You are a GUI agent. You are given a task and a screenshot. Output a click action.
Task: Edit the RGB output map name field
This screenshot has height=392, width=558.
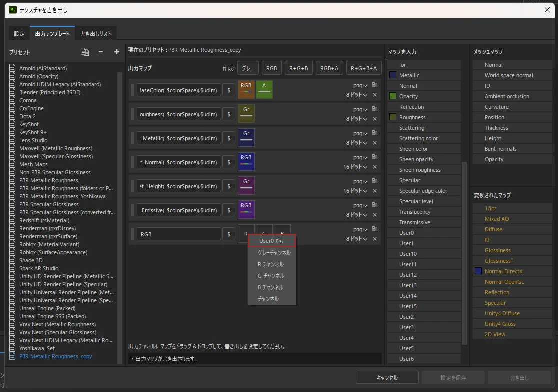click(179, 234)
